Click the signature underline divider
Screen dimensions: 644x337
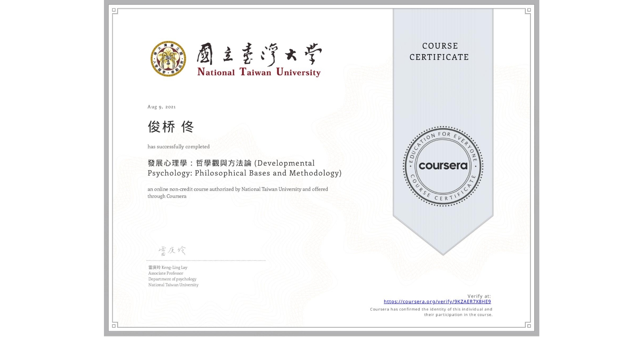point(205,261)
